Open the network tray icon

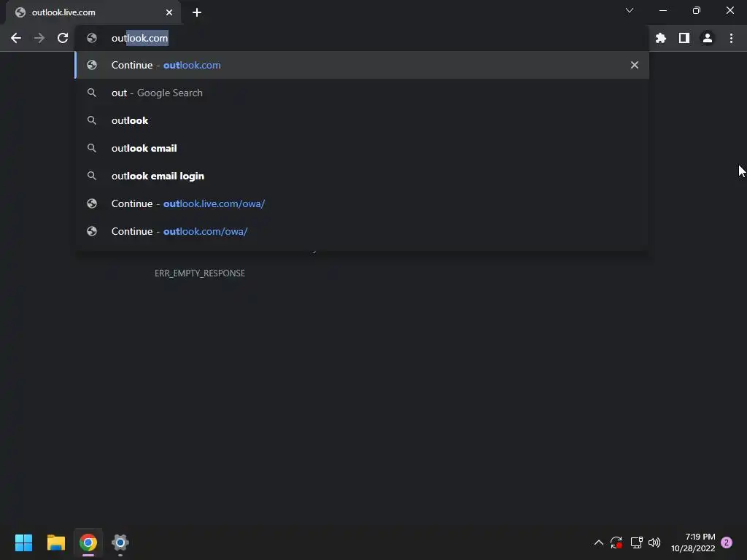click(x=636, y=542)
